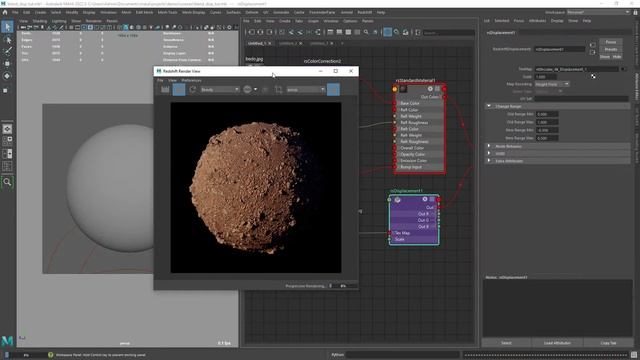Image resolution: width=640 pixels, height=360 pixels.
Task: Toggle IPR button in Render View toolbar
Action: tap(179, 89)
